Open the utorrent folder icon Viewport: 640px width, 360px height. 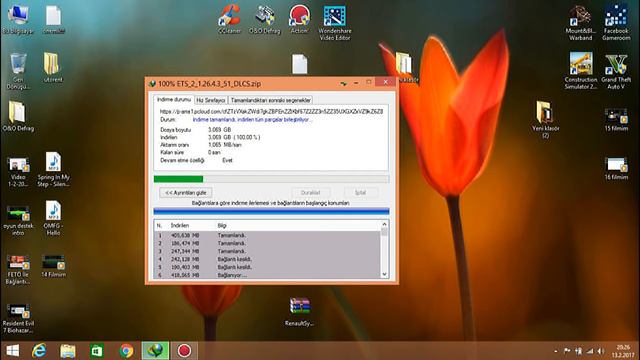(53, 67)
